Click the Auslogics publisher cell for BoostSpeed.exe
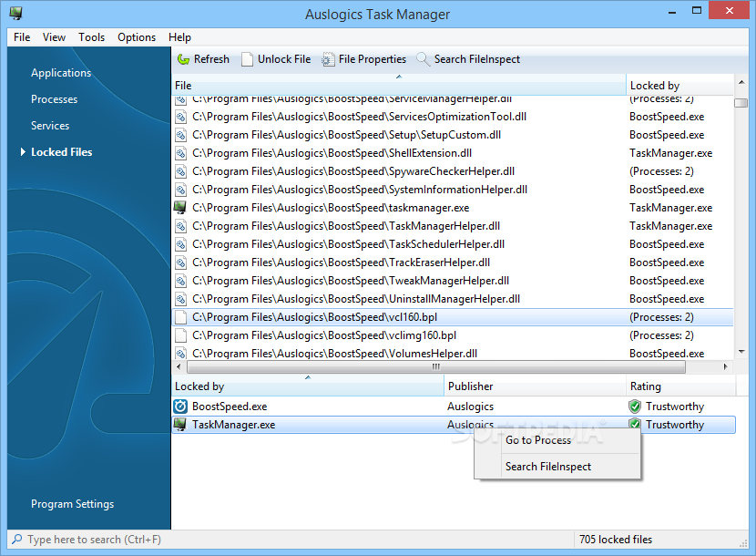The height and width of the screenshot is (556, 756). (471, 407)
